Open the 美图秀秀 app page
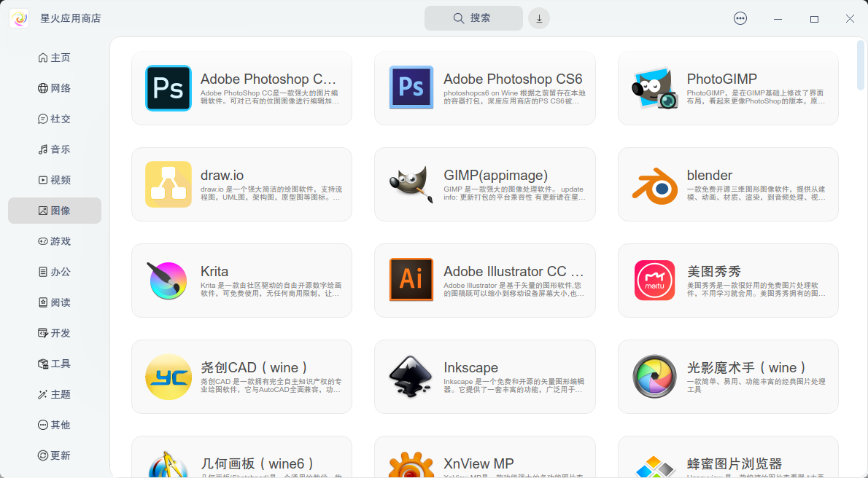 [x=727, y=281]
